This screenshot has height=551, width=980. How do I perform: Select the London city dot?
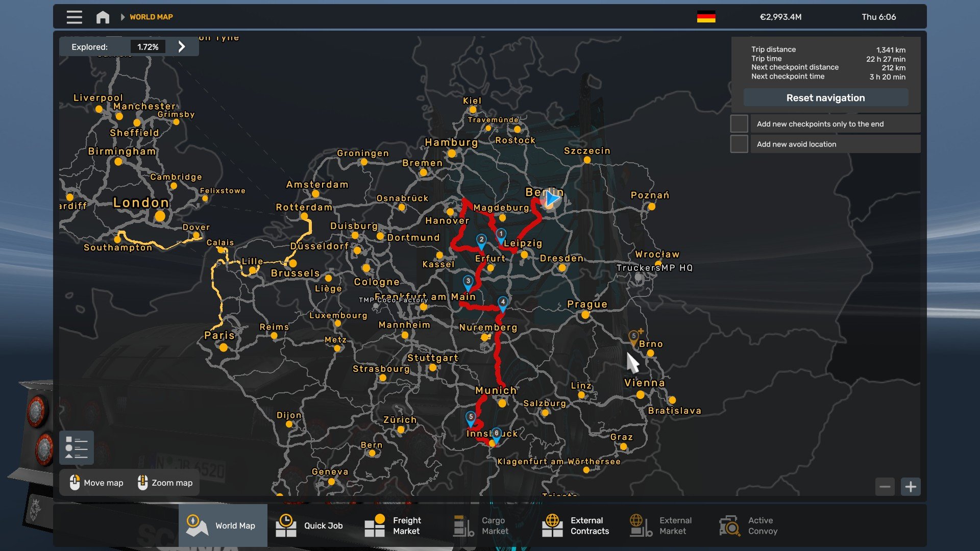[x=160, y=216]
